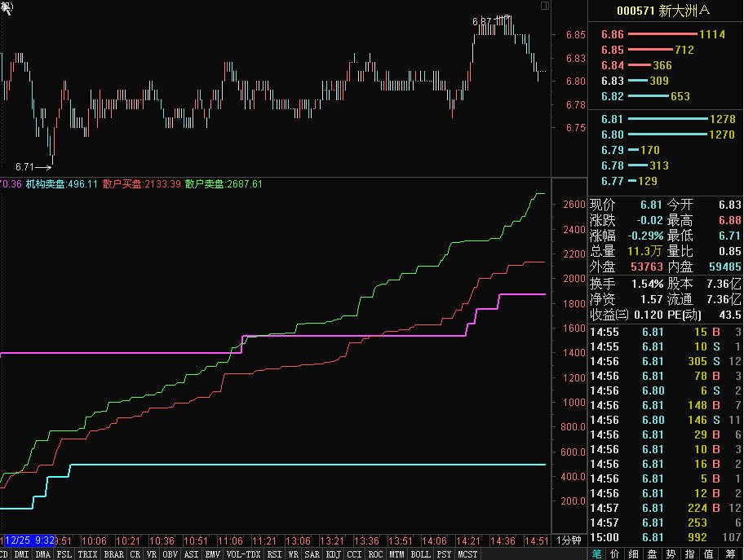Switch to the EMV indicator tab

click(213, 554)
